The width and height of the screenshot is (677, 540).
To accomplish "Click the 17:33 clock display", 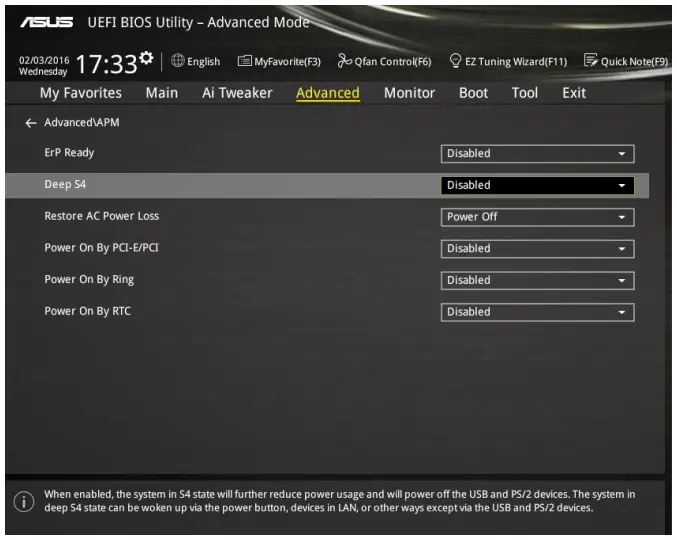I will (x=107, y=64).
